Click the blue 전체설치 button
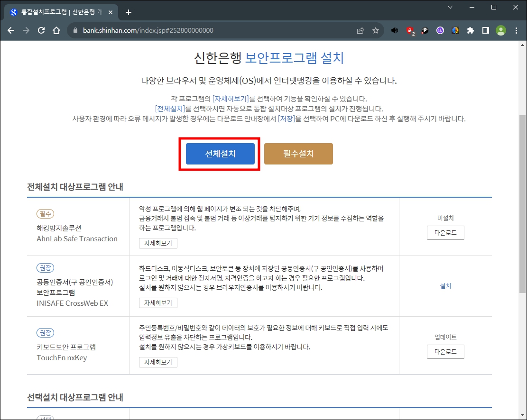This screenshot has width=527, height=420. [220, 154]
